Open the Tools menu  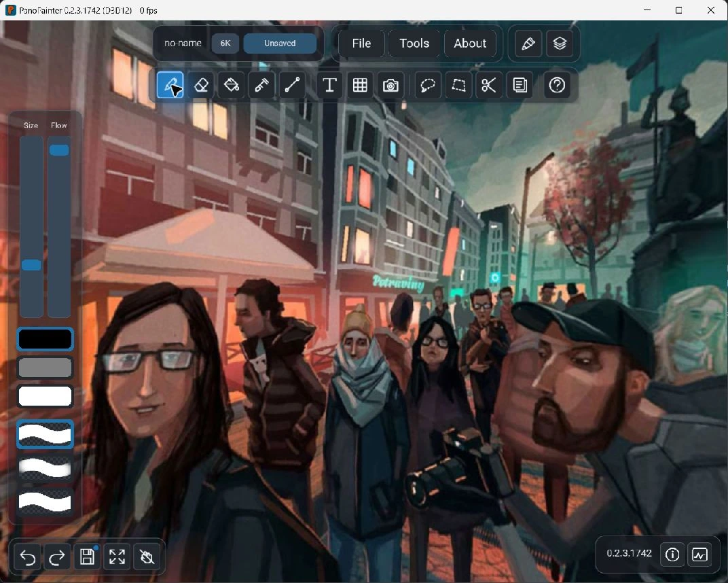click(414, 43)
